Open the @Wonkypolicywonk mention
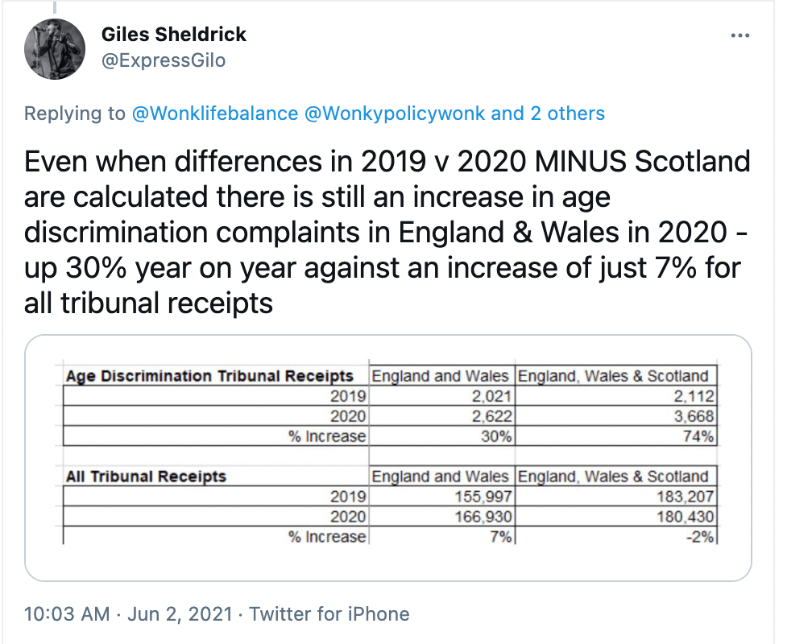Viewport: 812px width, 644px height. click(395, 114)
